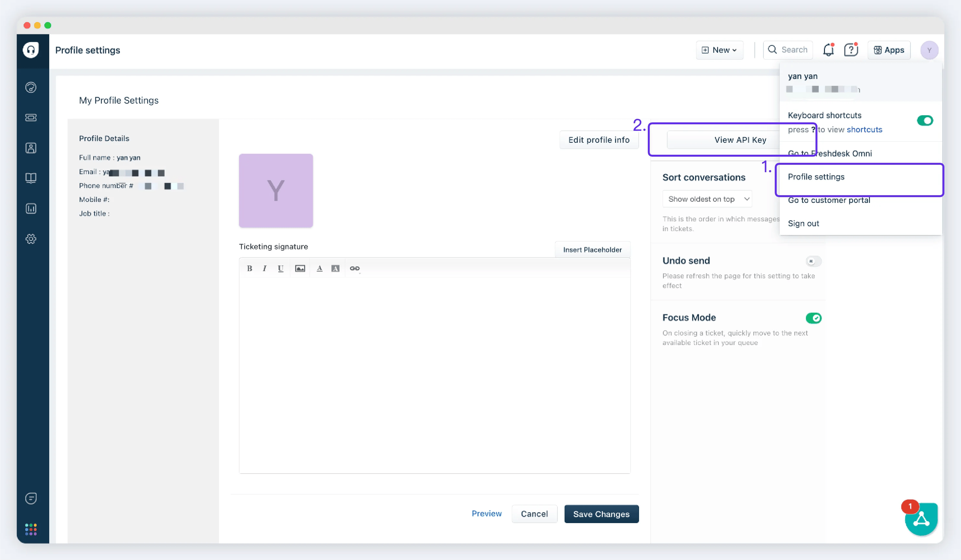Open Show oldest on top dropdown
The height and width of the screenshot is (560, 961).
point(707,199)
